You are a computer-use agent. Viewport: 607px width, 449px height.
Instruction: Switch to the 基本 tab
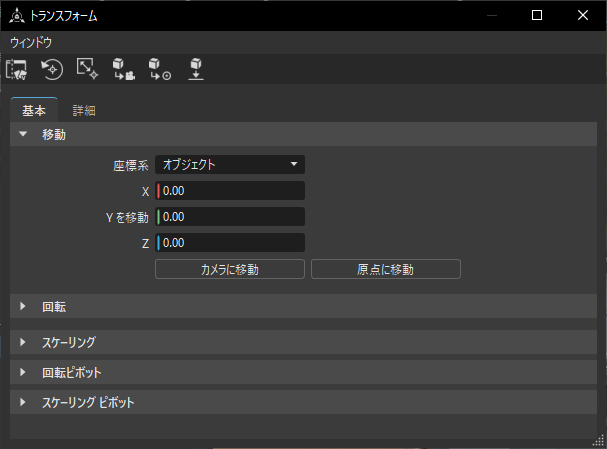34,111
